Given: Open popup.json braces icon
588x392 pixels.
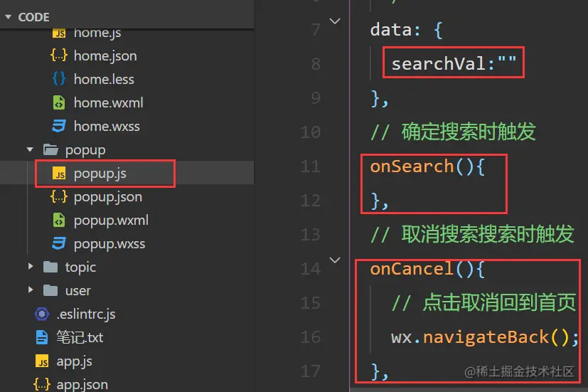Looking at the screenshot, I should [x=59, y=196].
